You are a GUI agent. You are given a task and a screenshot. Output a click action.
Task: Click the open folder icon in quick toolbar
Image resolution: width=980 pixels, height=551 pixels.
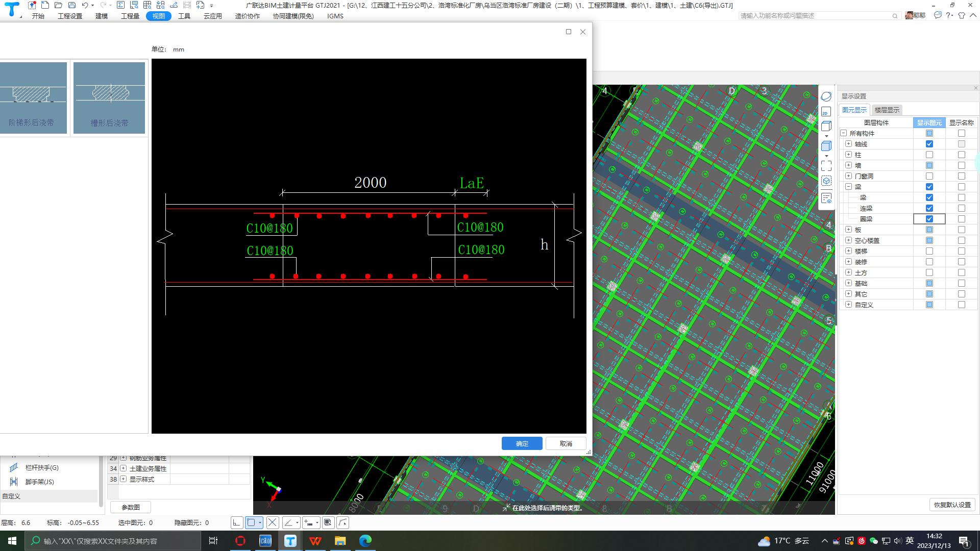coord(58,5)
